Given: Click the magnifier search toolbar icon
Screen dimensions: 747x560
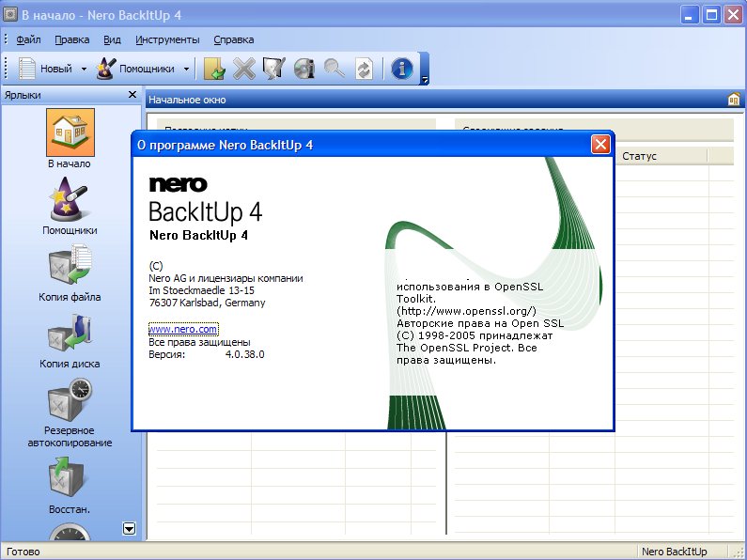Looking at the screenshot, I should pyautogui.click(x=334, y=69).
